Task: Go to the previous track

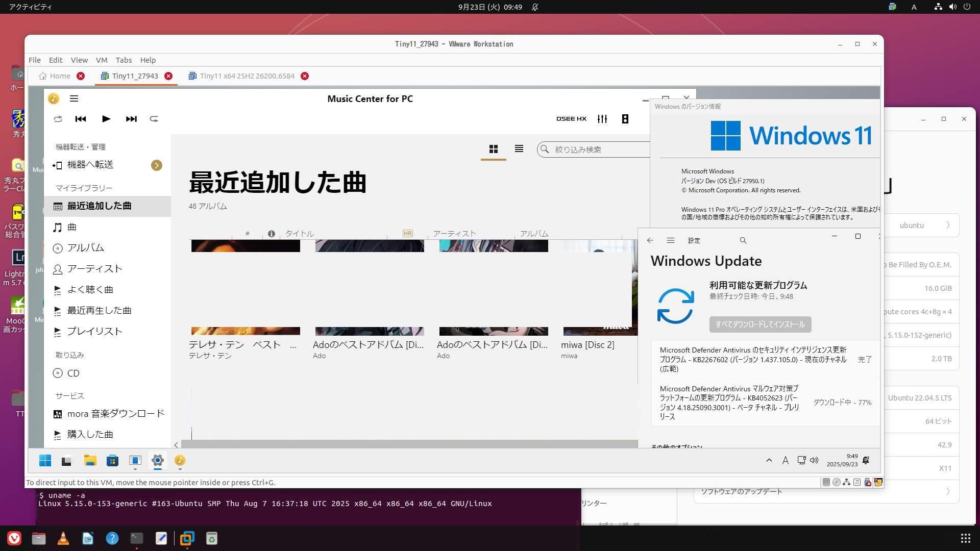Action: pos(81,119)
